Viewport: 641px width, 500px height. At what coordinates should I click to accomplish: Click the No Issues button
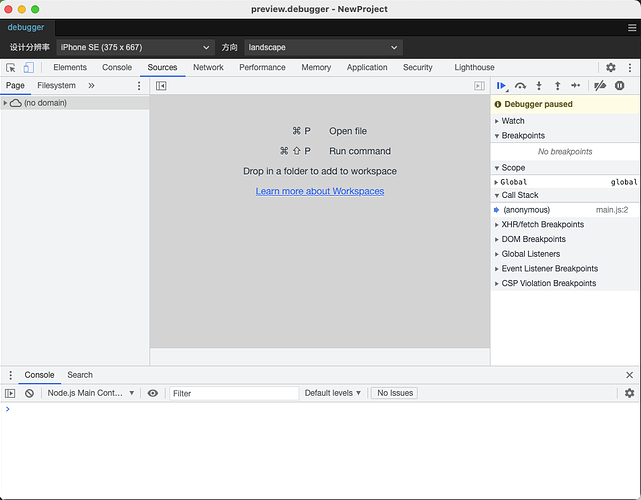(x=394, y=393)
